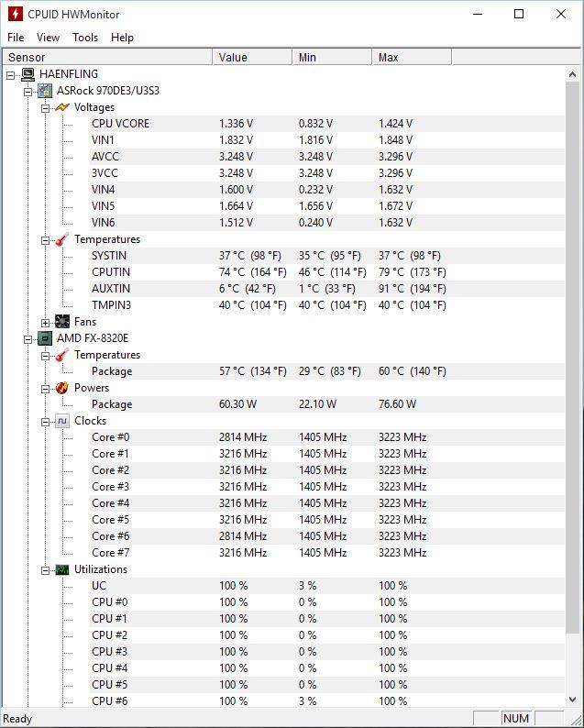Click the Clocks waveform icon

(62, 421)
